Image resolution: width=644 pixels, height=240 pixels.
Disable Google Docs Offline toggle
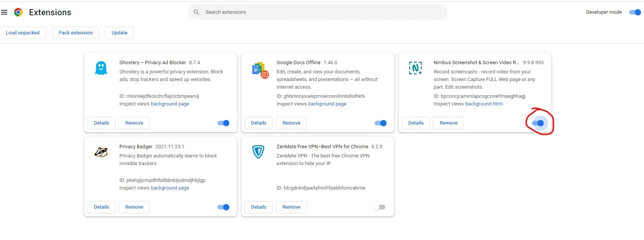point(381,123)
